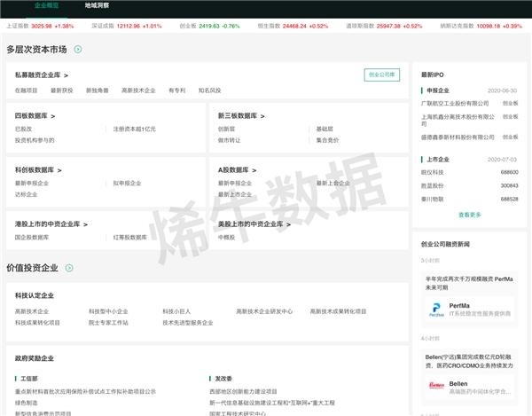Click the 创业公司库 button
Screen dimensions: 532x416
pos(381,75)
